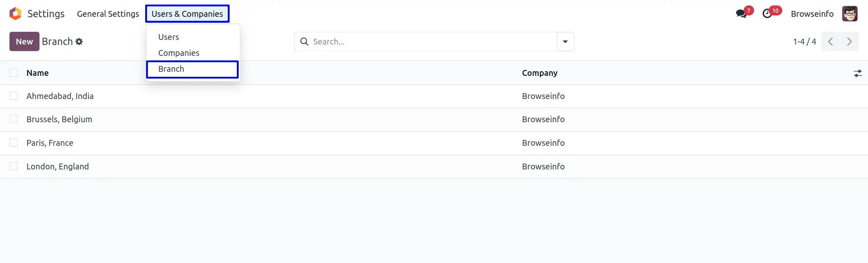The height and width of the screenshot is (263, 868).
Task: Click the Odoo Settings app logo
Action: pos(15,14)
